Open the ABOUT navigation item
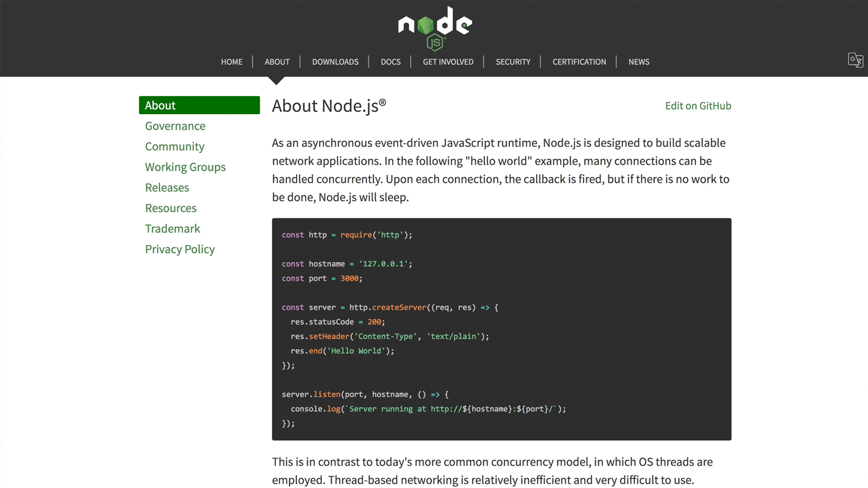868x488 pixels. tap(277, 62)
